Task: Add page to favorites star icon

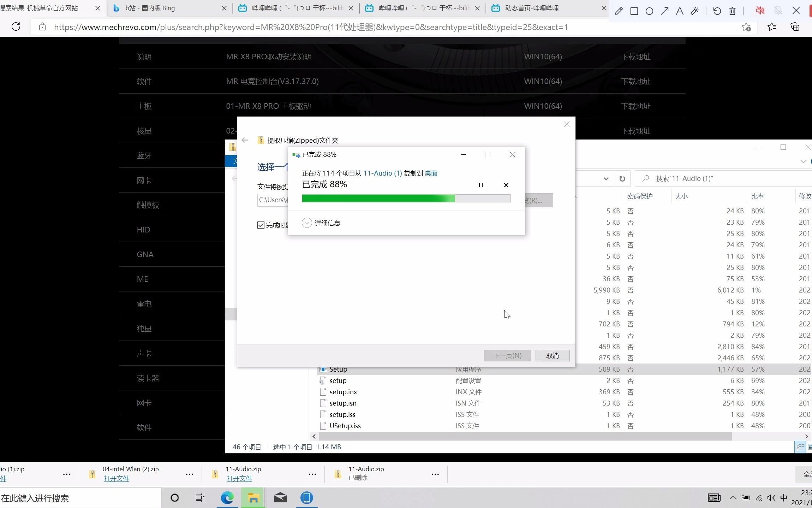Action: tap(746, 27)
